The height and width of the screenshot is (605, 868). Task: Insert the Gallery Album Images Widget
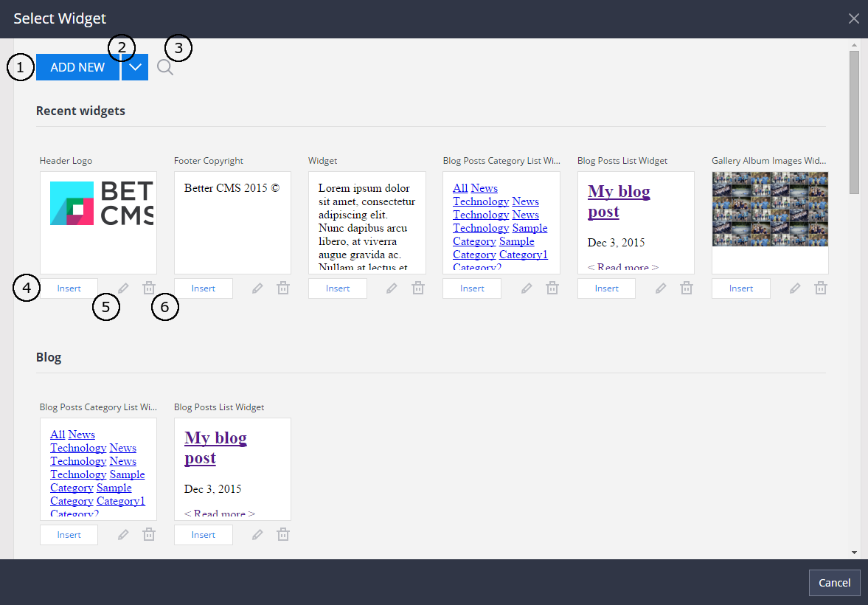[740, 288]
